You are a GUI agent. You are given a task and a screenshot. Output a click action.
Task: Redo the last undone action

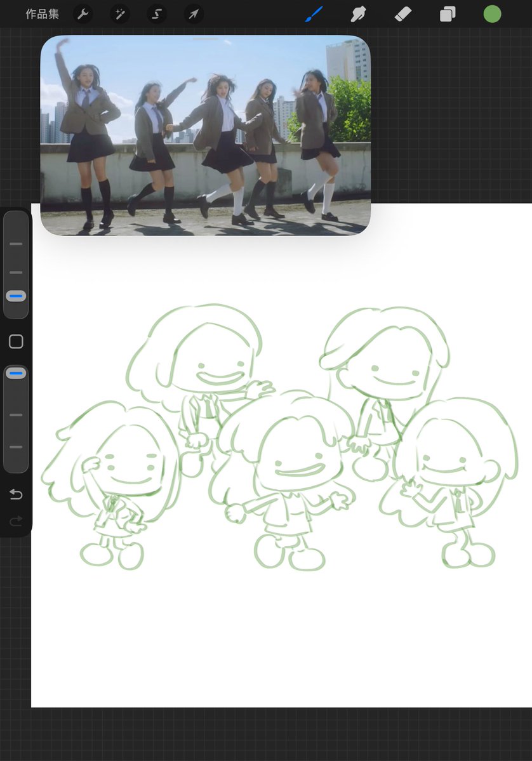coord(16,520)
